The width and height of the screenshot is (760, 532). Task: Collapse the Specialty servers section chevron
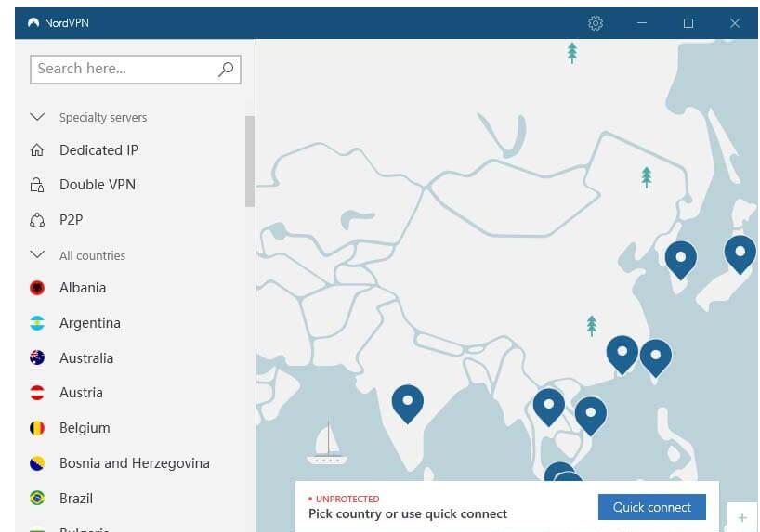click(37, 117)
